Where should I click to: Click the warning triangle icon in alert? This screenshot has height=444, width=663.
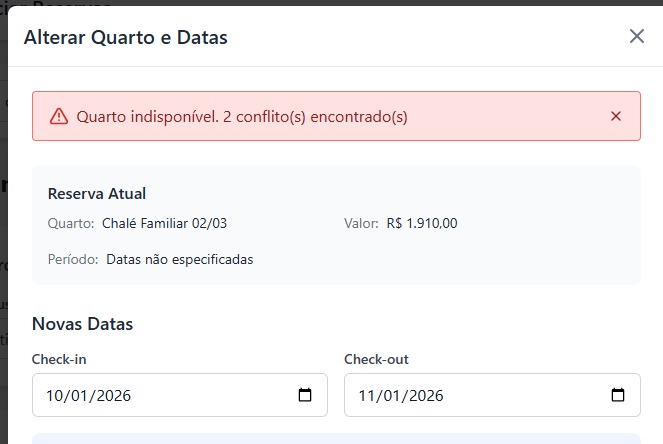(59, 116)
